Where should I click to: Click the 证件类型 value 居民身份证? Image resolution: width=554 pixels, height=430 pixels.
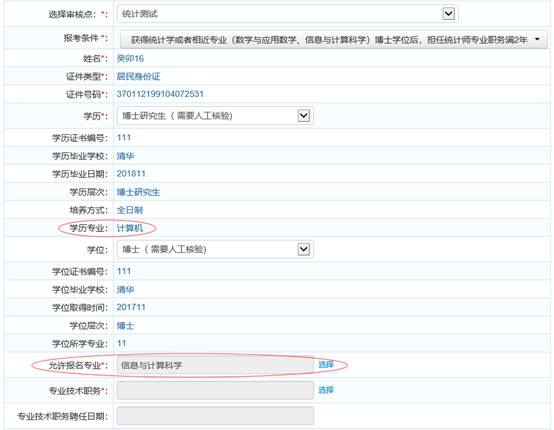point(138,76)
